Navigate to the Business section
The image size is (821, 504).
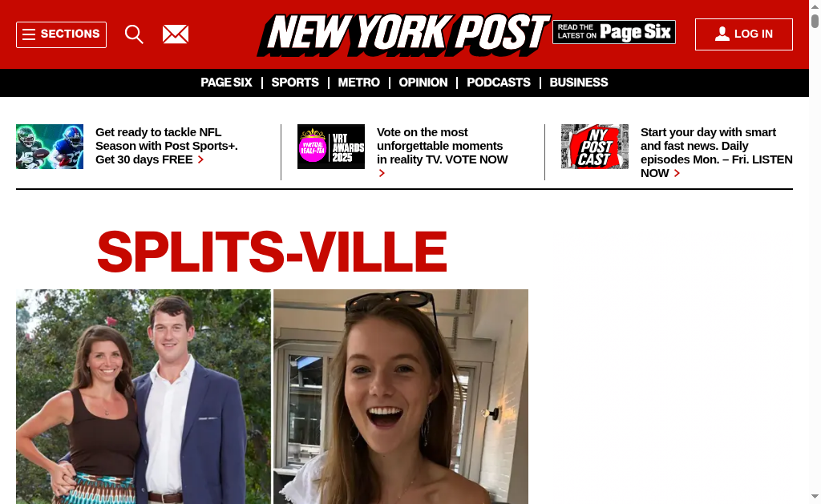click(579, 83)
